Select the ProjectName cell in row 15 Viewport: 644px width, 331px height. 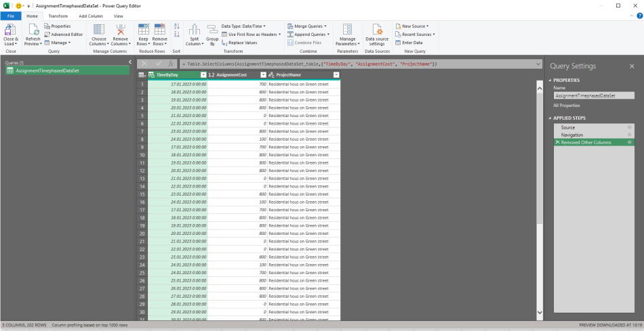304,194
